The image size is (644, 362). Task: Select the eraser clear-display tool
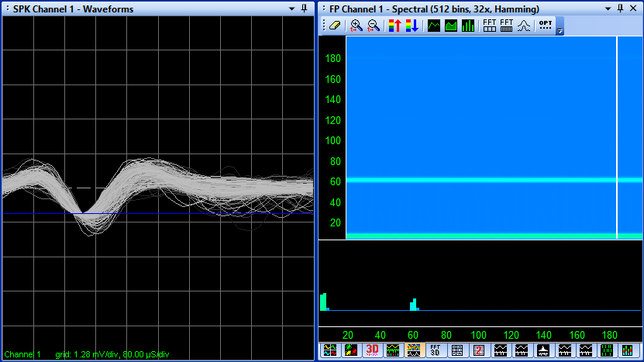pos(335,26)
